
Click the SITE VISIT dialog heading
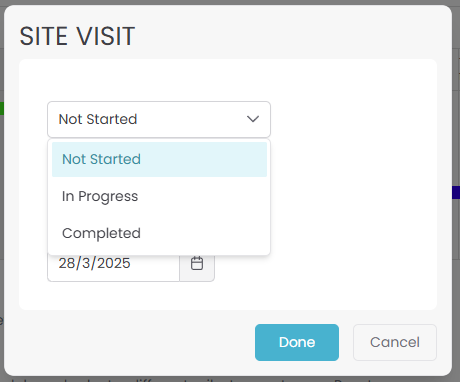[x=77, y=36]
